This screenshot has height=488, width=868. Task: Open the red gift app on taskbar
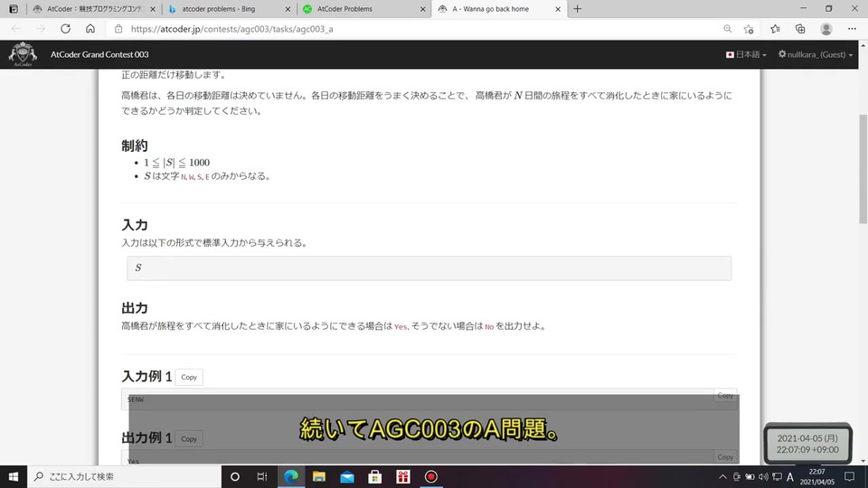pos(403,476)
